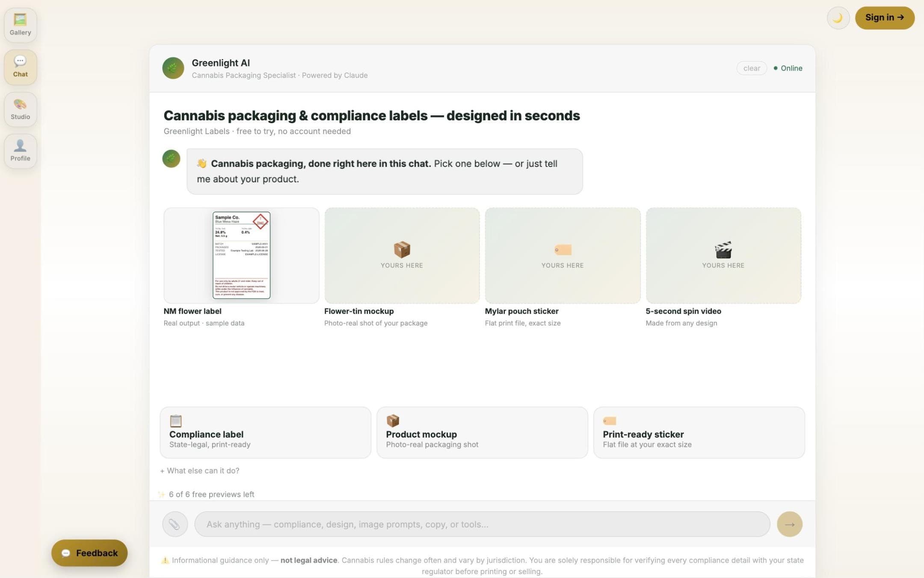924x578 pixels.
Task: Select the Flower-tin mockup box placeholder
Action: point(402,256)
